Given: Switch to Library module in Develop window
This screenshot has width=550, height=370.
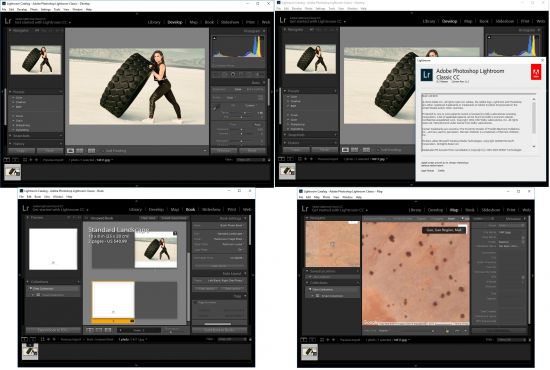Looking at the screenshot, I should 154,22.
